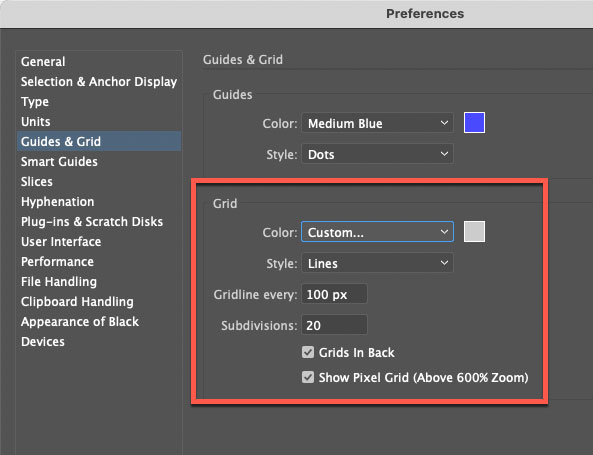Toggle the Show Pixel Grid checkbox
This screenshot has height=455, width=593.
(x=308, y=377)
